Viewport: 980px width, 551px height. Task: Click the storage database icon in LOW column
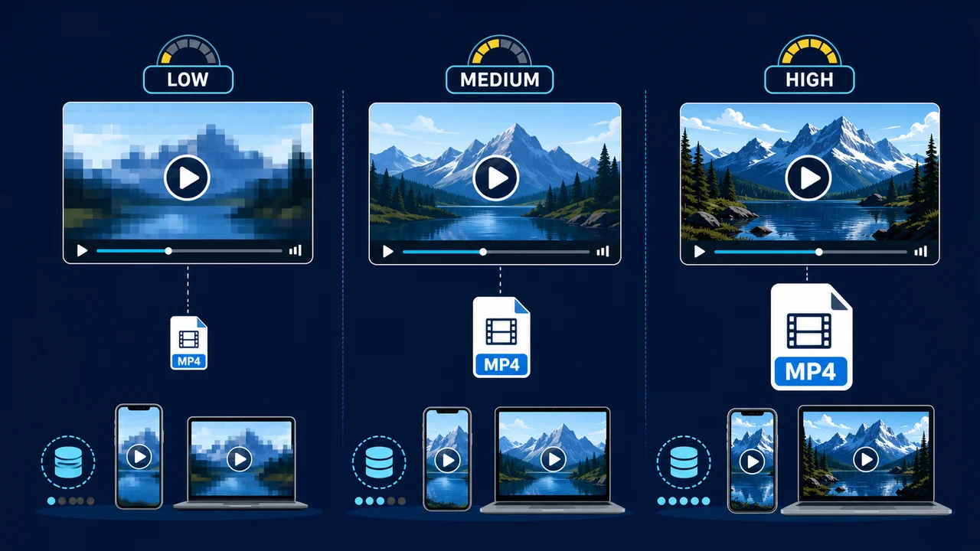67,462
